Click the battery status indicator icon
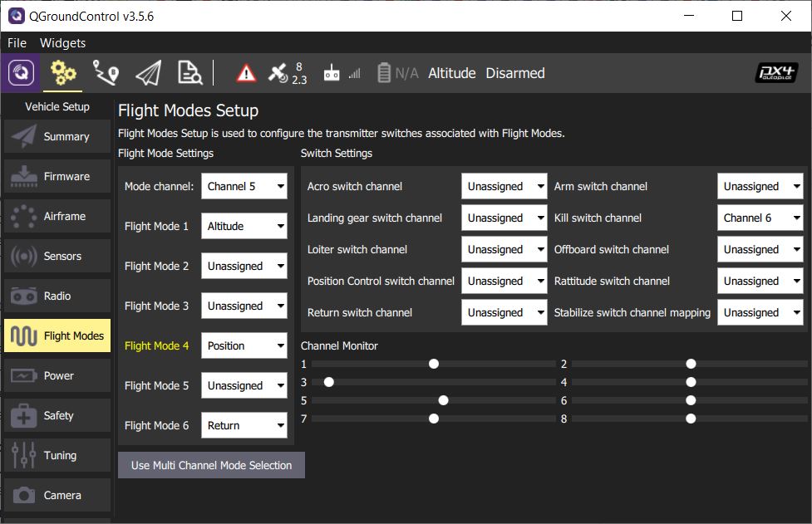Viewport: 812px width, 524px height. pyautogui.click(x=384, y=73)
